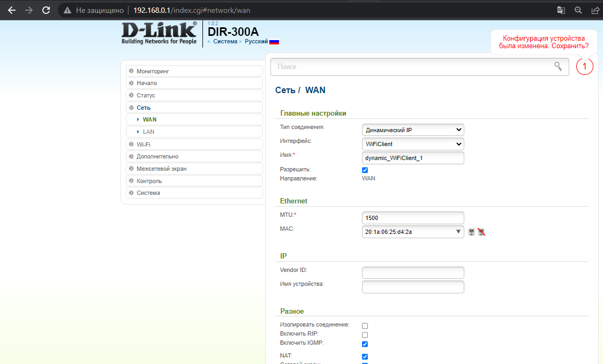Open the browser translate page icon
The height and width of the screenshot is (364, 603).
tap(561, 10)
